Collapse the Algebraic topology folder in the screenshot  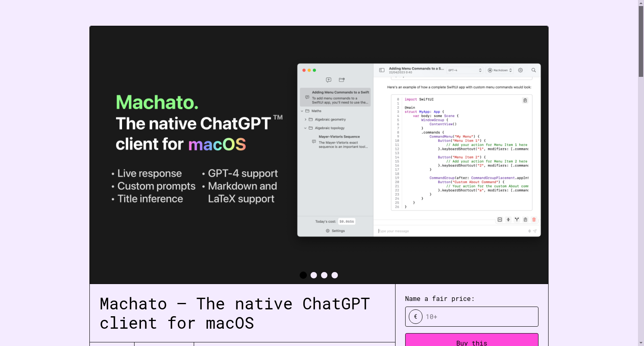[x=305, y=128]
